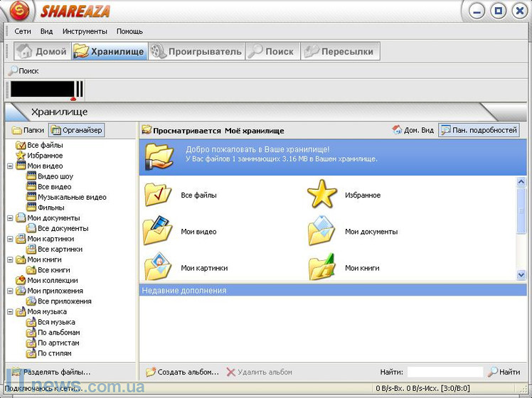Image resolution: width=532 pixels, height=398 pixels.
Task: Open the 'Инструменты' menu
Action: click(85, 31)
